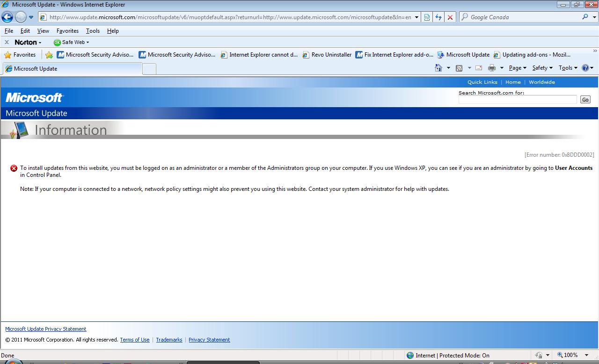Open the Norton dropdown menu

point(28,42)
